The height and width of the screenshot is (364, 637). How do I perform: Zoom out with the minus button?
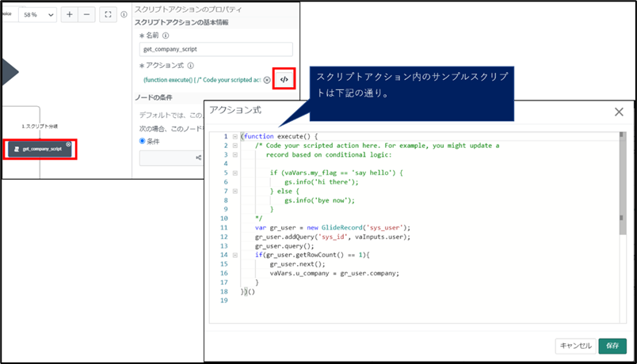86,14
